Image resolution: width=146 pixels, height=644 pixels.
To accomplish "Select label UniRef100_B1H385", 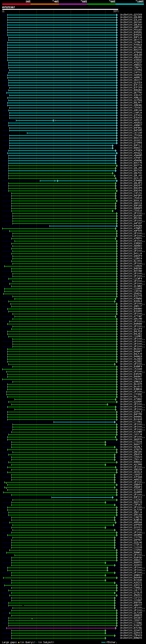I will click(x=131, y=216).
